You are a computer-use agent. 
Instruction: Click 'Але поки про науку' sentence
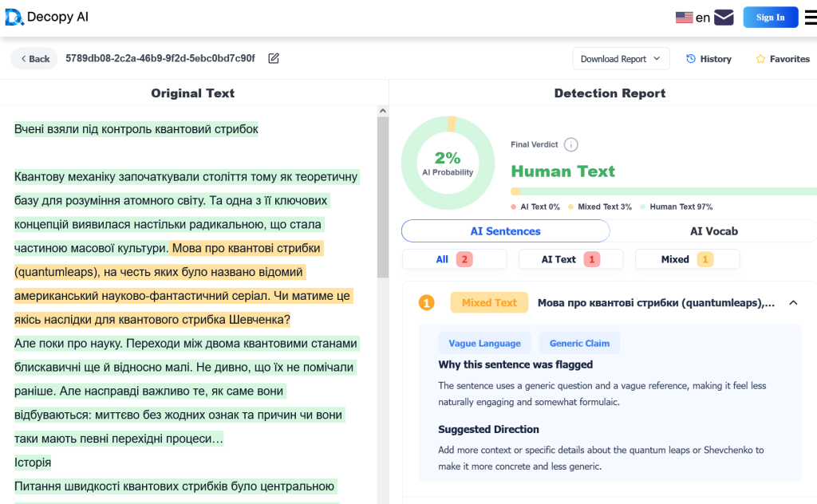(x=69, y=343)
